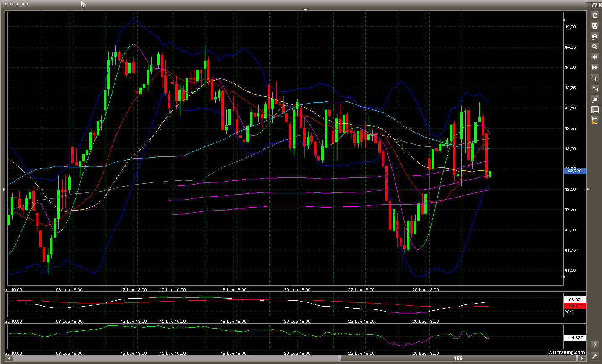
Task: Click the POWERCHART window title
Action: point(18,4)
